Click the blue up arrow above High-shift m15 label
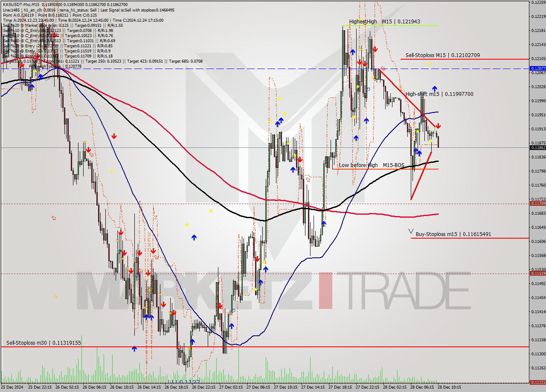The height and width of the screenshot is (392, 546). click(434, 88)
